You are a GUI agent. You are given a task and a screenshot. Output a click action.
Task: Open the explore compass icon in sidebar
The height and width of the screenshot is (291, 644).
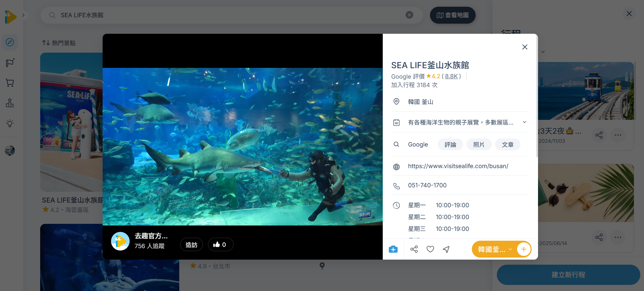pyautogui.click(x=10, y=42)
